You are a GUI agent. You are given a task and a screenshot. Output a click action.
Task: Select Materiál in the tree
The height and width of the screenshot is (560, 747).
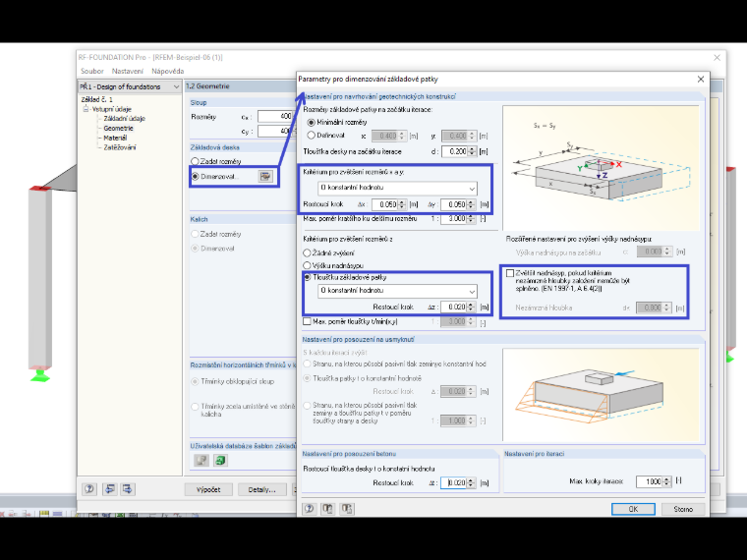pos(115,138)
